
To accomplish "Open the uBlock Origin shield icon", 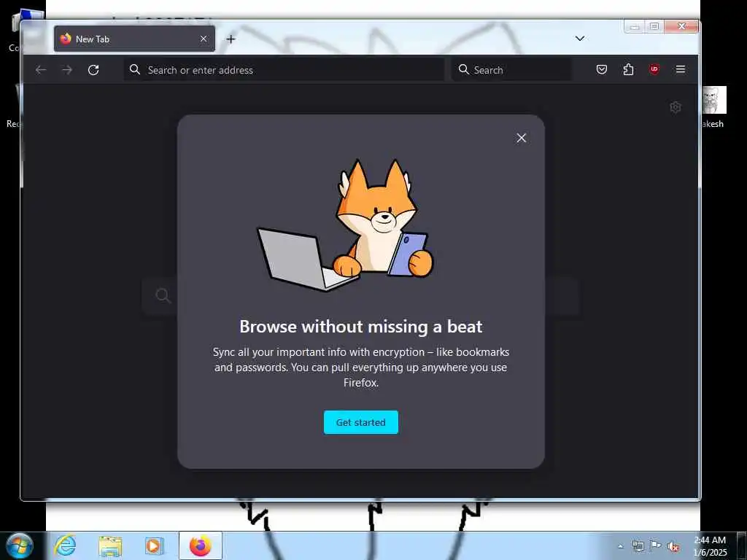I will [654, 69].
